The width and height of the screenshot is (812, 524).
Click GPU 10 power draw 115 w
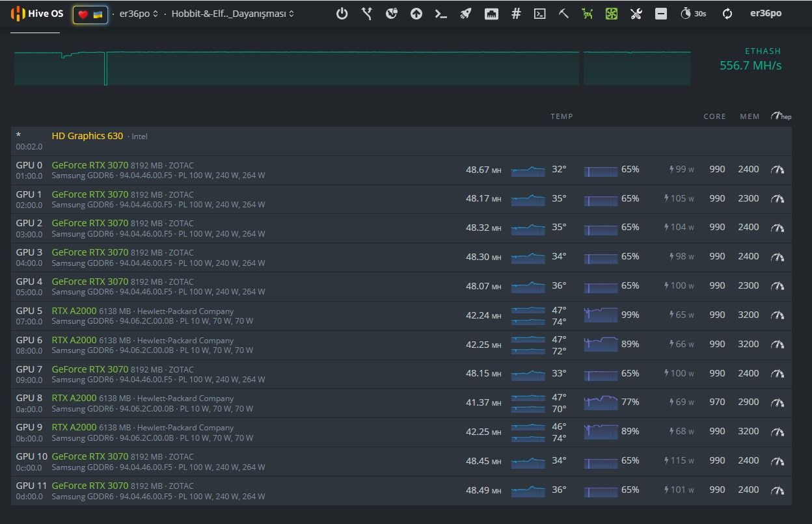(x=679, y=461)
